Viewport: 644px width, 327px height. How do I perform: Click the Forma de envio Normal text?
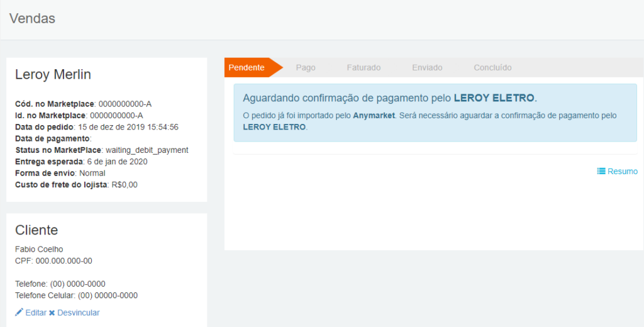[x=92, y=173]
